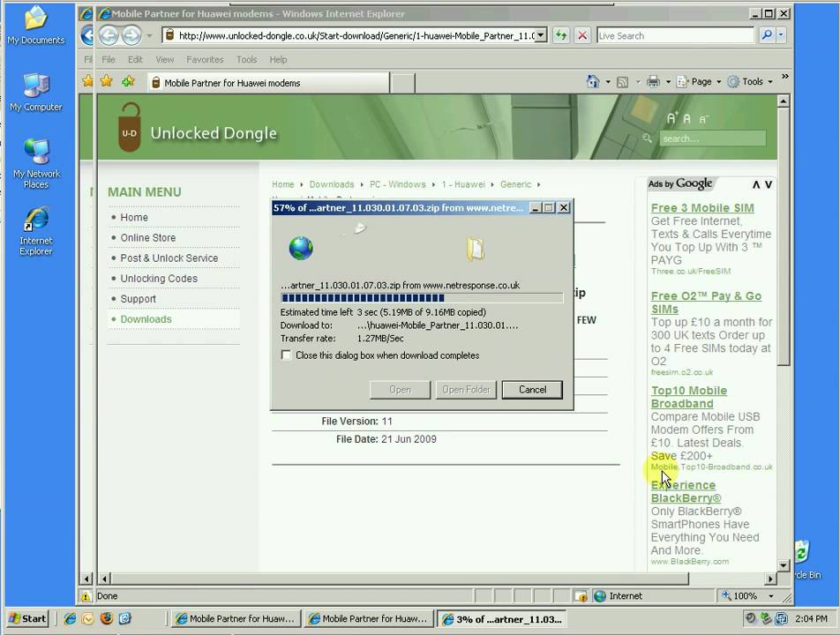Open the Help menu
The image size is (840, 635).
point(278,59)
